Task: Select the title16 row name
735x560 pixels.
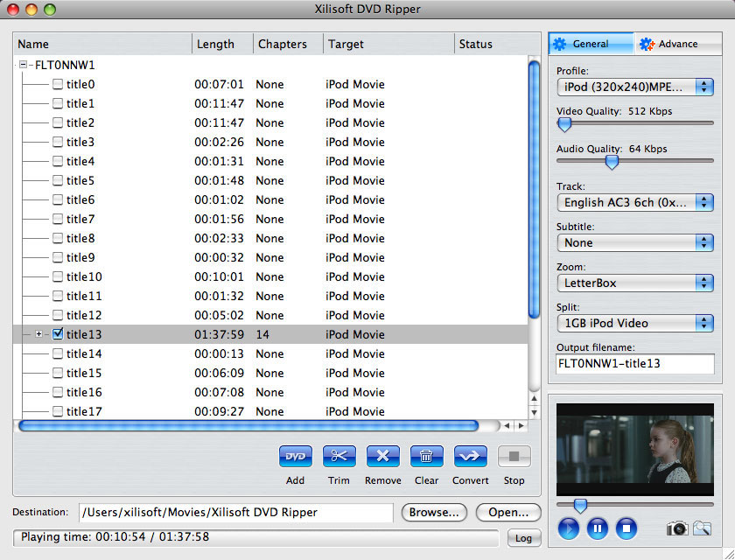Action: tap(84, 392)
